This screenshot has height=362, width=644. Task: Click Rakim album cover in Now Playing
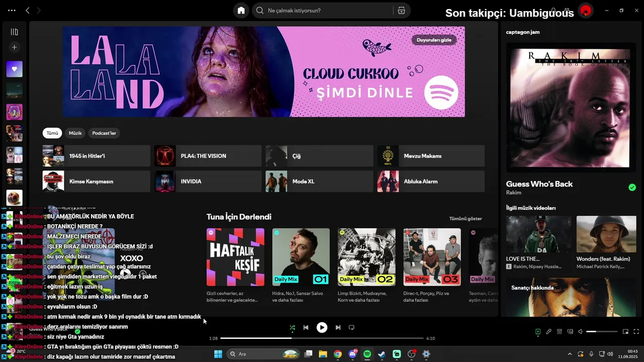pyautogui.click(x=570, y=108)
